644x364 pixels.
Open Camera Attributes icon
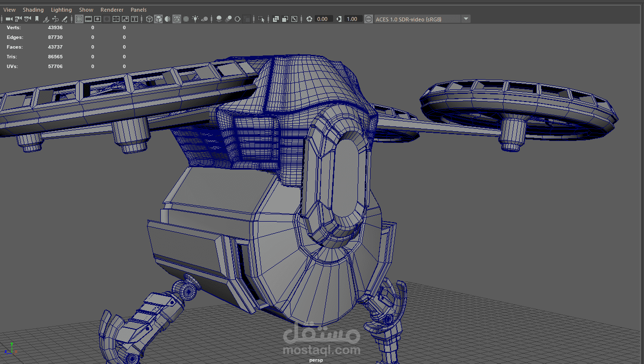click(x=28, y=19)
